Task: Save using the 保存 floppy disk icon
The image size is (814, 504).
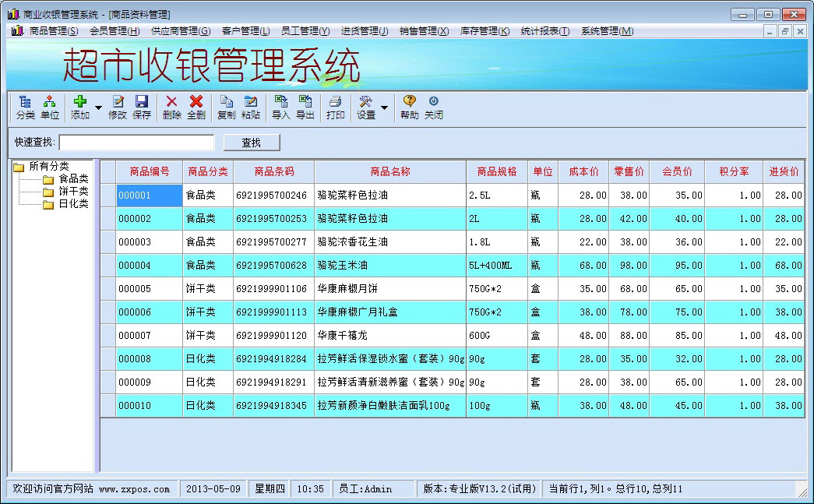Action: coord(142,107)
